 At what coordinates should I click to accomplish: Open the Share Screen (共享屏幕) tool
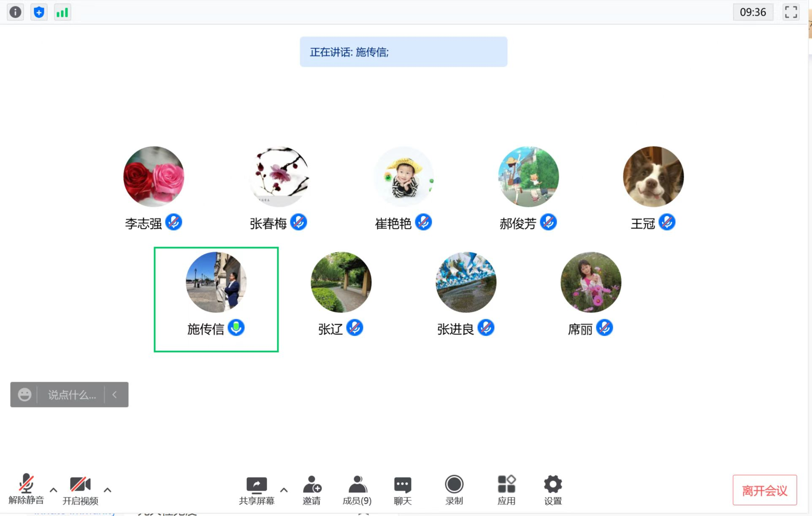pyautogui.click(x=257, y=491)
